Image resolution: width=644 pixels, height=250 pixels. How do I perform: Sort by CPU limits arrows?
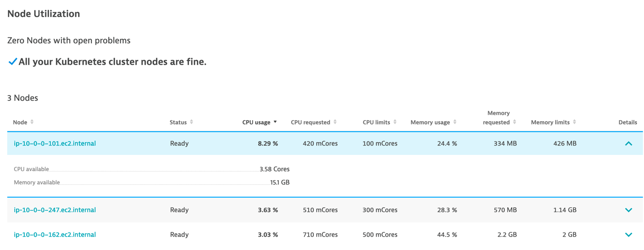click(x=395, y=122)
